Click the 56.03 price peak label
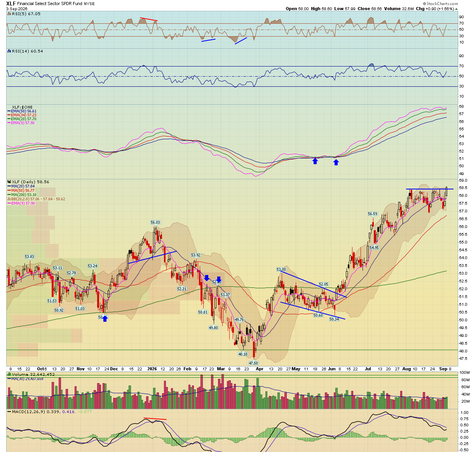 tap(155, 222)
